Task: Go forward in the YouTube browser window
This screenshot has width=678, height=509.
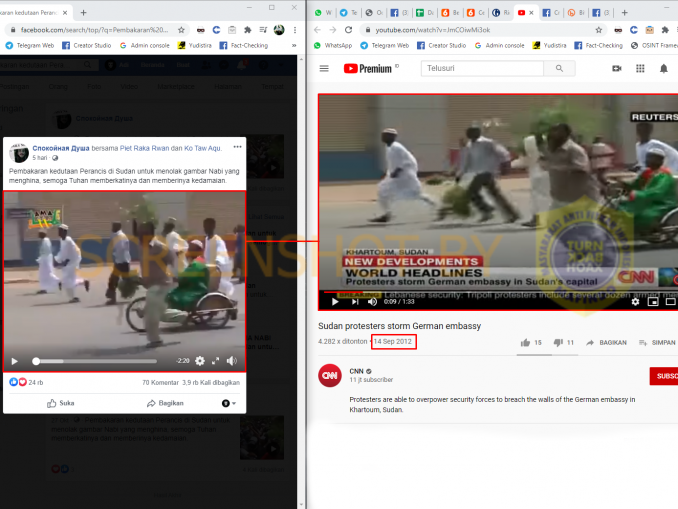Action: [x=333, y=30]
